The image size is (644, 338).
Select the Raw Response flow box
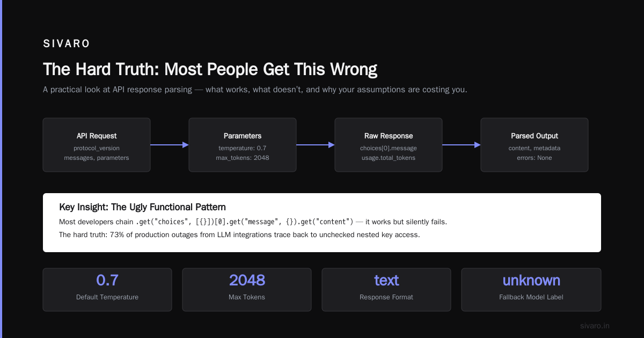(389, 145)
